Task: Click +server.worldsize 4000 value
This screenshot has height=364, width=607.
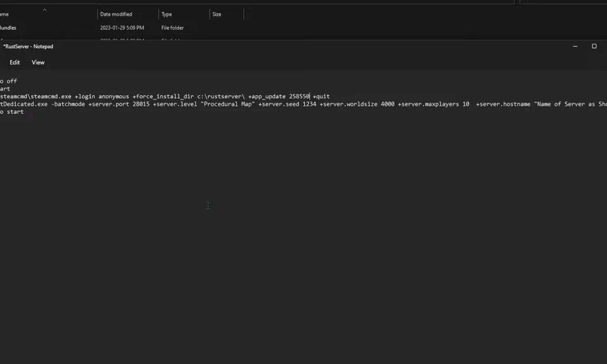Action: [357, 104]
